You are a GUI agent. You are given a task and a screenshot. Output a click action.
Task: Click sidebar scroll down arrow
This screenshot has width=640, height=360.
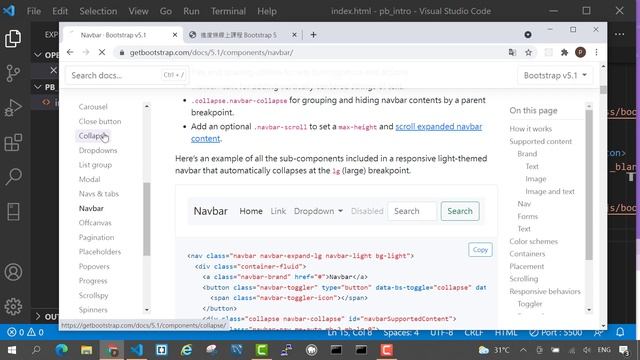click(x=147, y=310)
